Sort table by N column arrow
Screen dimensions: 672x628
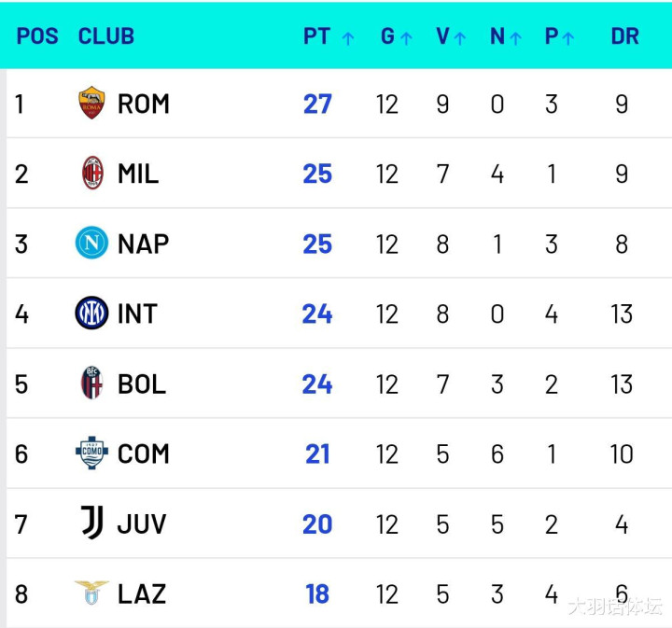[x=515, y=38]
